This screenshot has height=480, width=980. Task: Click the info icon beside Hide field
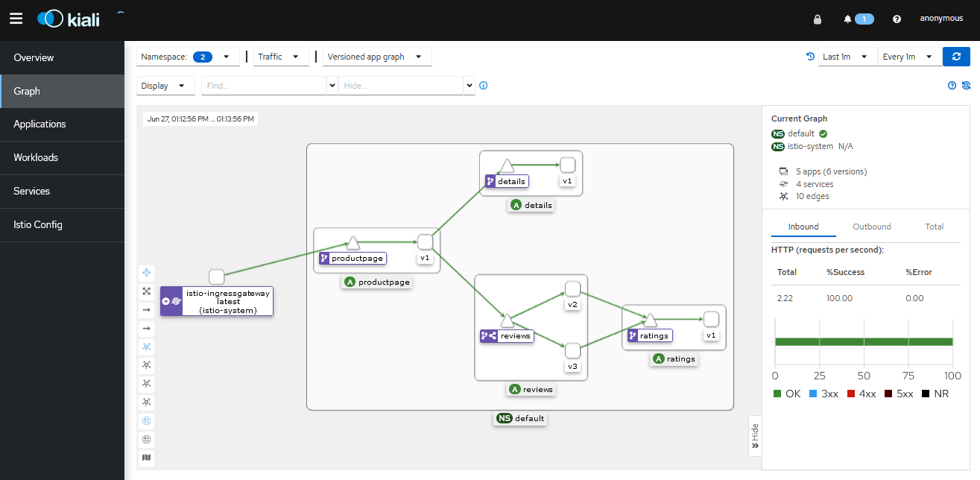(484, 86)
